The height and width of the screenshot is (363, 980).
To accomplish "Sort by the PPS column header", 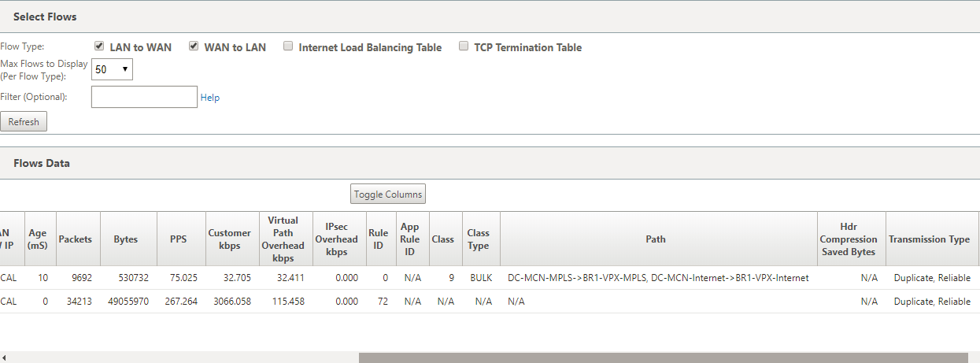I will click(x=179, y=239).
